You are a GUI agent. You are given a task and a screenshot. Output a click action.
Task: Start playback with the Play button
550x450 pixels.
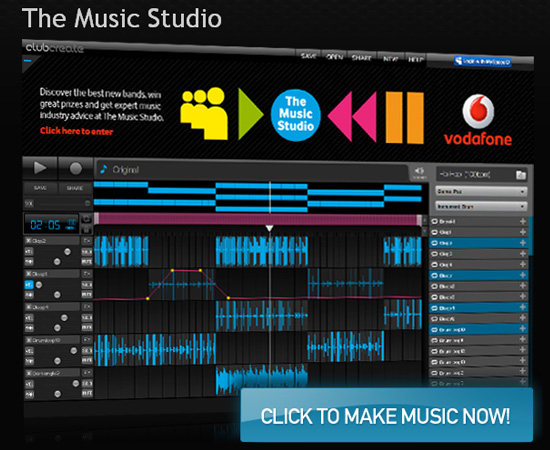40,168
